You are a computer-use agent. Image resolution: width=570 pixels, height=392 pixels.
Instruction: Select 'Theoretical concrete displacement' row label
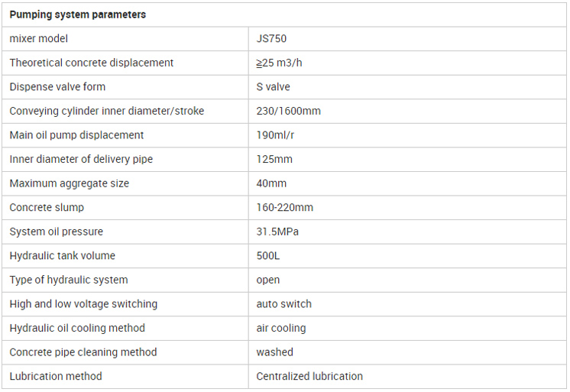click(92, 63)
